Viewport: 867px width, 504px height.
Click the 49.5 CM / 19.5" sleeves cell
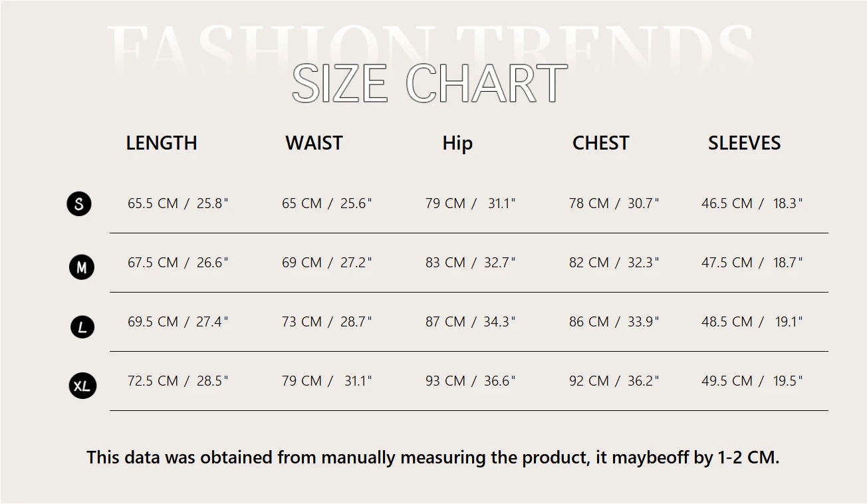point(752,381)
